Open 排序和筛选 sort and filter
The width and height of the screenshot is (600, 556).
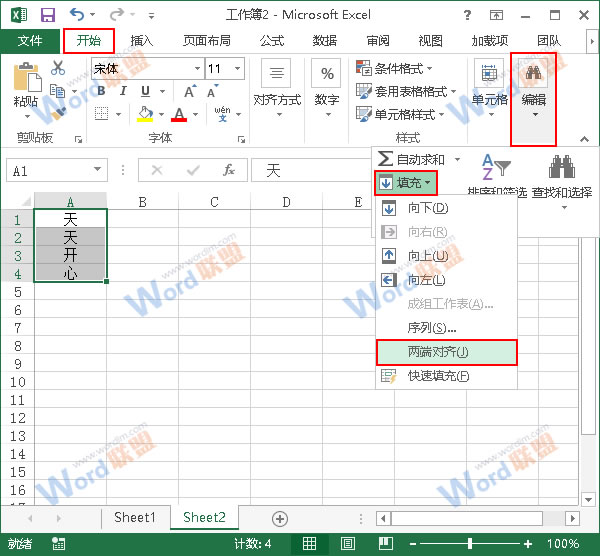[x=497, y=175]
